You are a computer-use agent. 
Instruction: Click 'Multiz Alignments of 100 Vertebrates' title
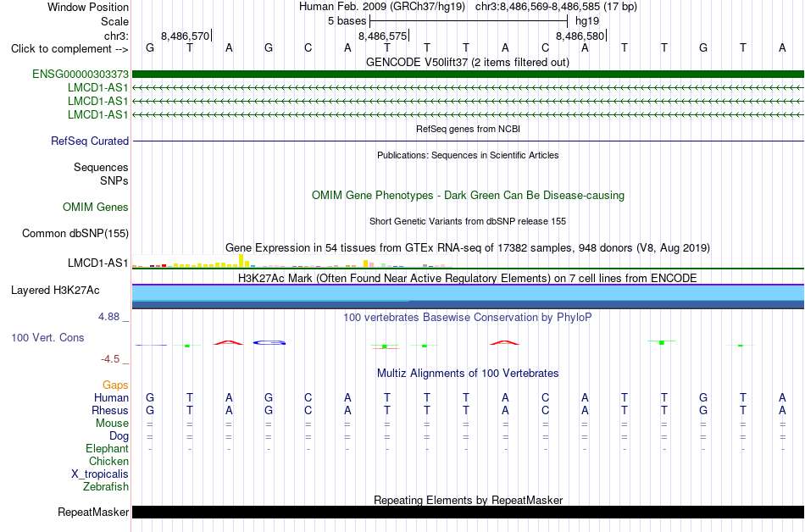point(468,373)
